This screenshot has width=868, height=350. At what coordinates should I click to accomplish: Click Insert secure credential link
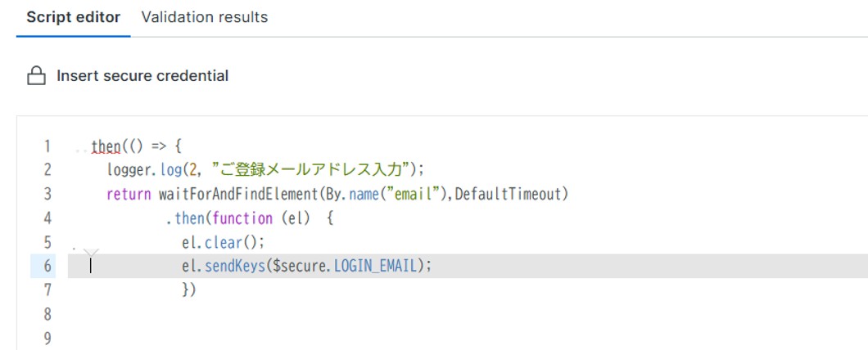point(142,76)
